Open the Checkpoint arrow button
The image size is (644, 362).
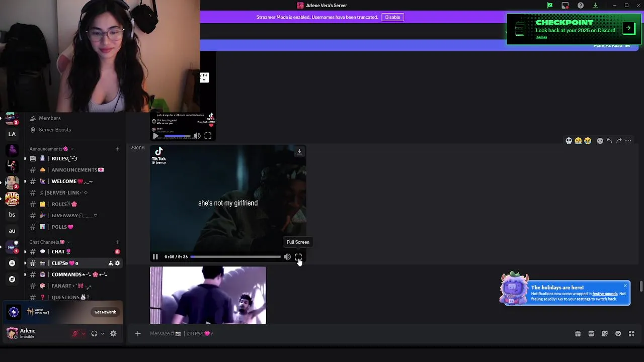pyautogui.click(x=628, y=28)
